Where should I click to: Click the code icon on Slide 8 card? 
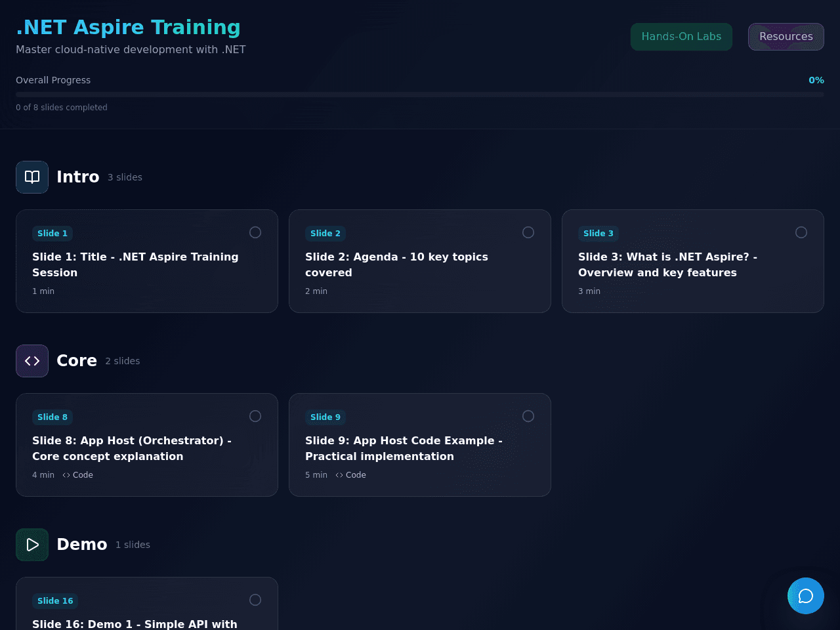pyautogui.click(x=66, y=475)
